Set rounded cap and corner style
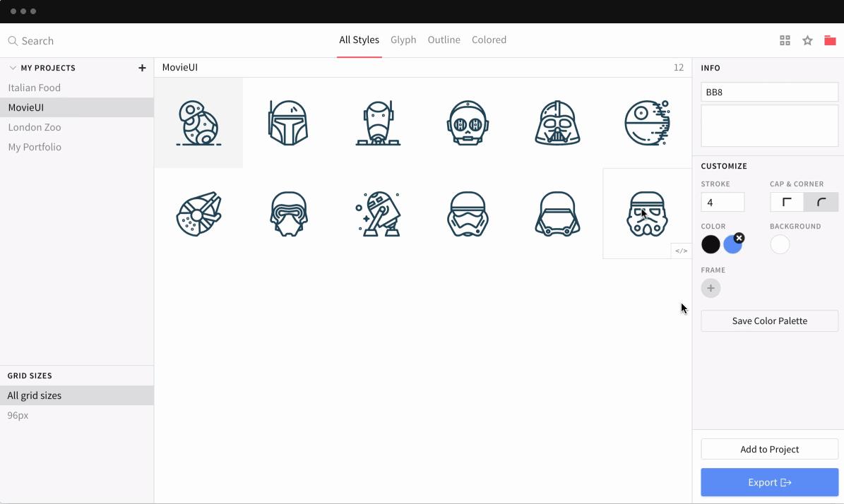The width and height of the screenshot is (844, 504). pyautogui.click(x=821, y=203)
